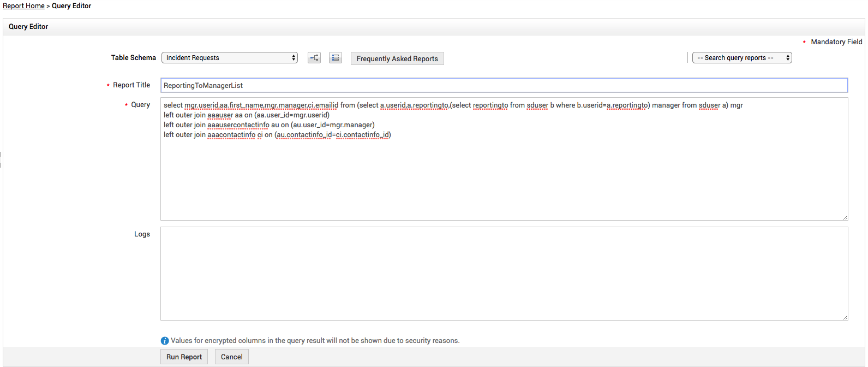Image resolution: width=868 pixels, height=367 pixels.
Task: Click the blue info icon beside the encrypted-columns note
Action: pyautogui.click(x=165, y=341)
